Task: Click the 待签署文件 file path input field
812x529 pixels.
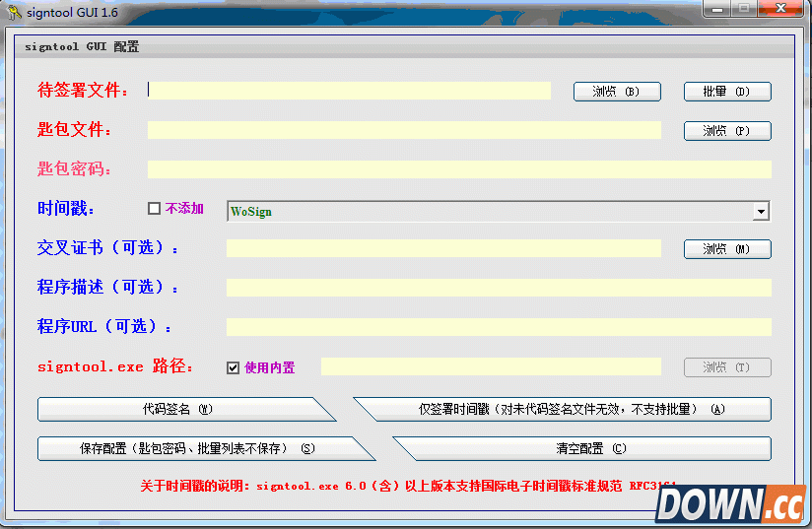Action: pos(349,90)
